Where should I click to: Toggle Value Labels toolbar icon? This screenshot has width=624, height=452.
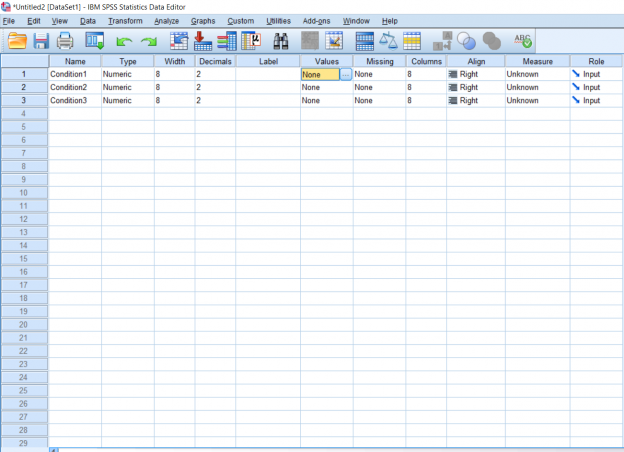click(442, 41)
